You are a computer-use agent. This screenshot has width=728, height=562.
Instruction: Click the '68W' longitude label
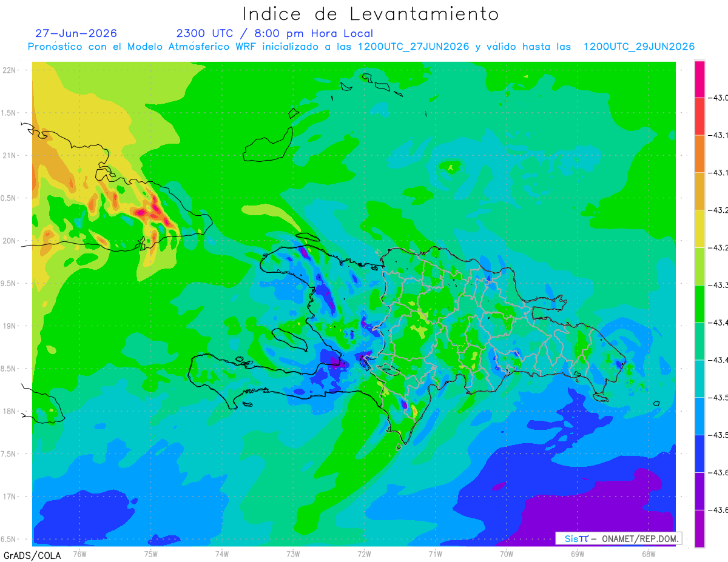coord(649,554)
